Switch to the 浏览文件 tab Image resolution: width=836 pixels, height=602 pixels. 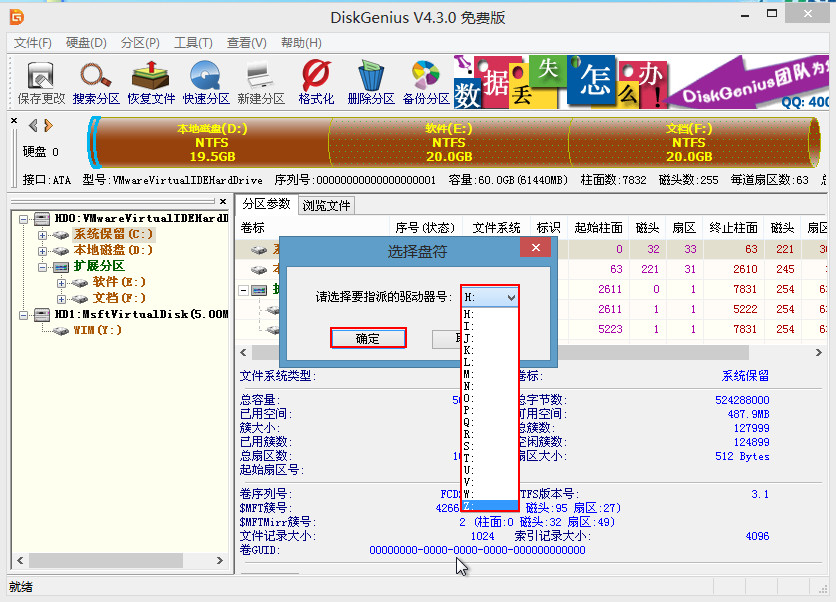[x=326, y=206]
